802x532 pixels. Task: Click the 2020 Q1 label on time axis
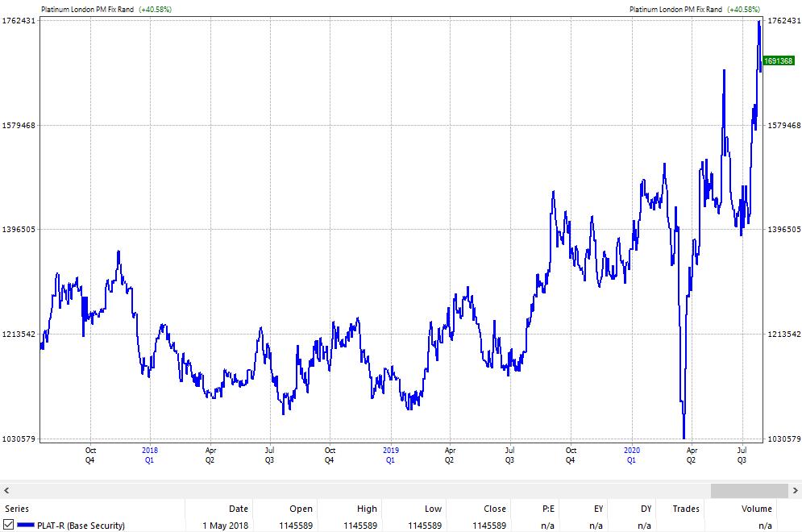[631, 455]
